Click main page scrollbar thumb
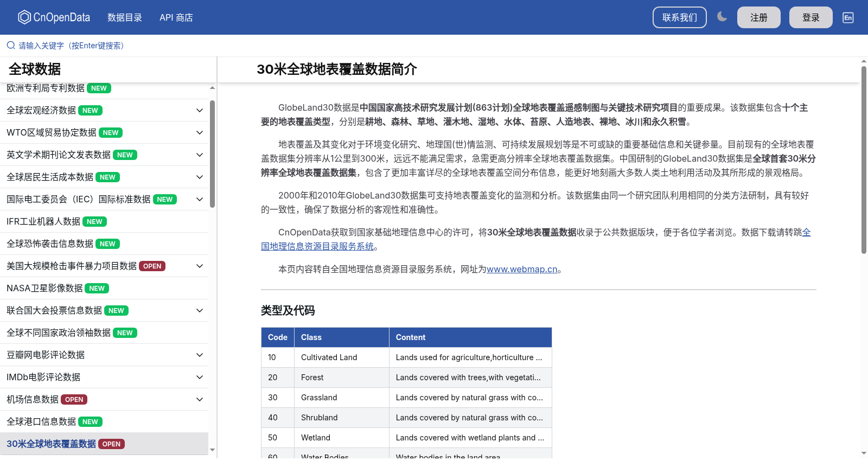868x467 pixels. (864, 160)
